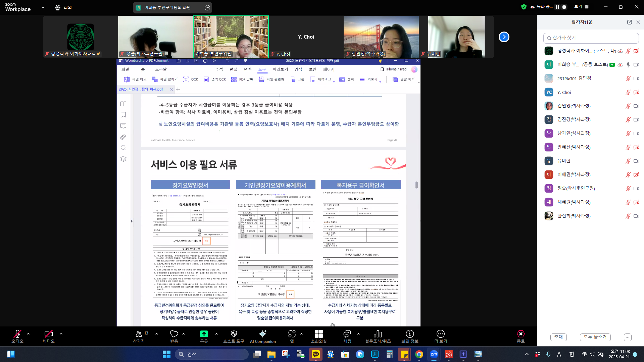Open 채팅 chat in Zoom toolbar

(347, 337)
